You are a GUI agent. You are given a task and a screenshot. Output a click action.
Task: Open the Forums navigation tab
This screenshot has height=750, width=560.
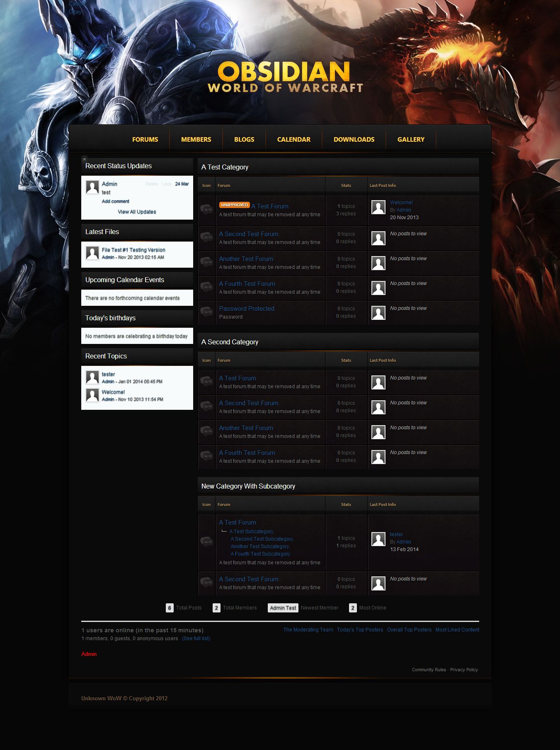point(145,140)
